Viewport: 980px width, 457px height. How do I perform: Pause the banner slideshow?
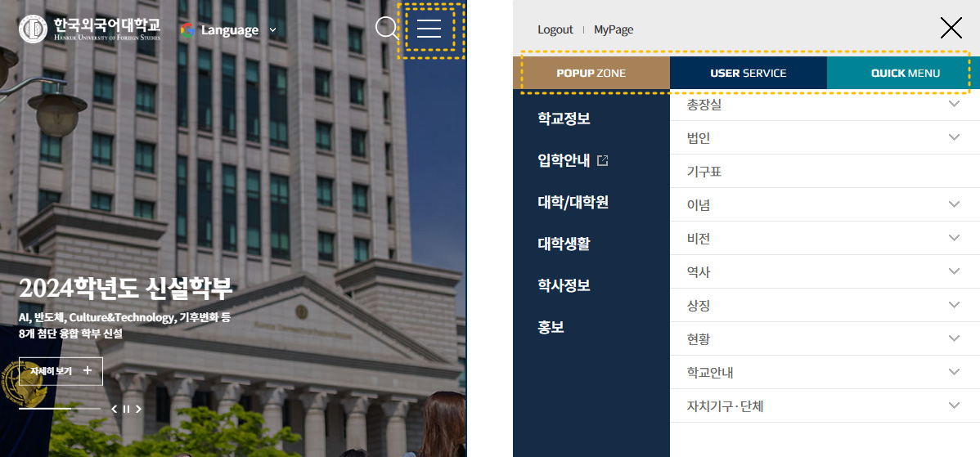(x=126, y=409)
